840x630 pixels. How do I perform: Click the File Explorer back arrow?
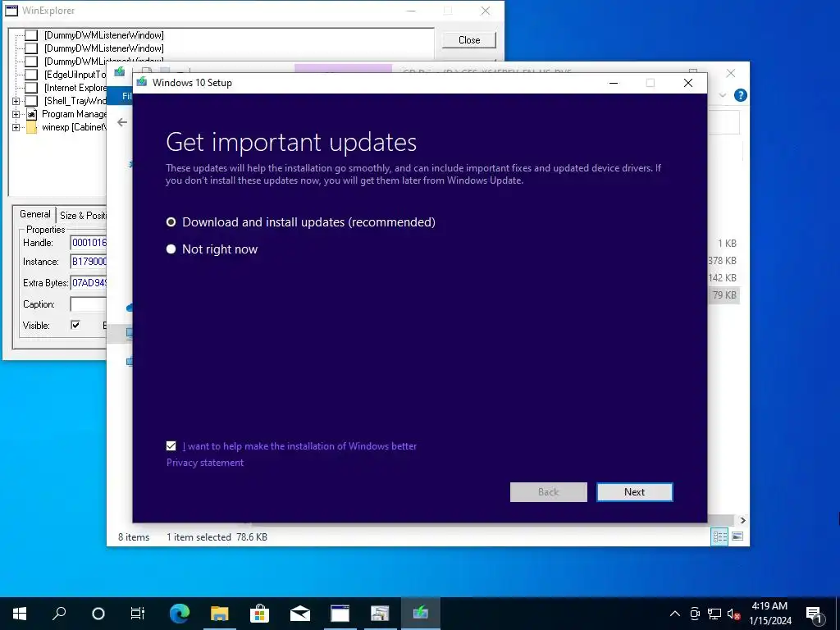point(122,122)
